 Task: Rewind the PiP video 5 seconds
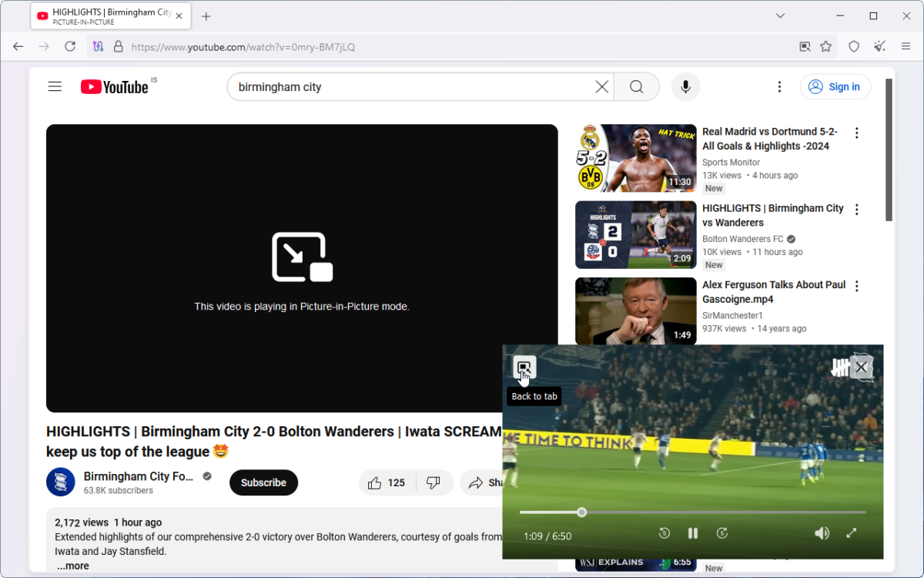(x=664, y=533)
